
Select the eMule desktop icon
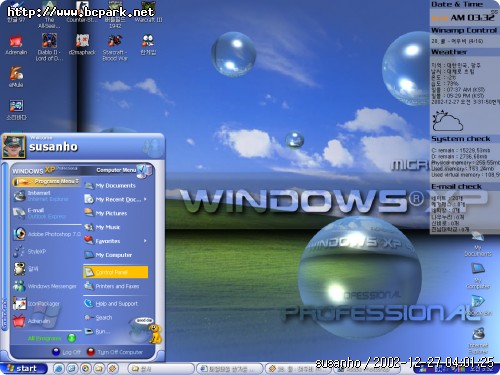click(16, 77)
